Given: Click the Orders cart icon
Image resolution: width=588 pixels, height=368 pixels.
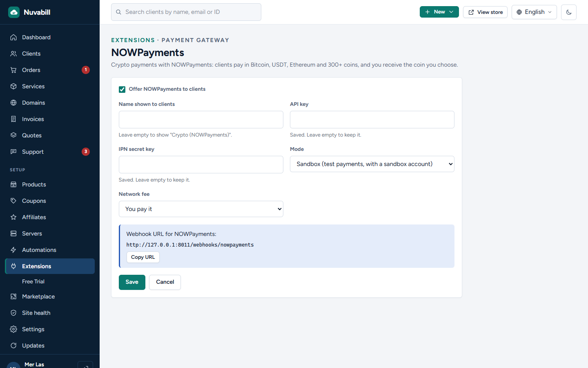Looking at the screenshot, I should click(x=13, y=70).
